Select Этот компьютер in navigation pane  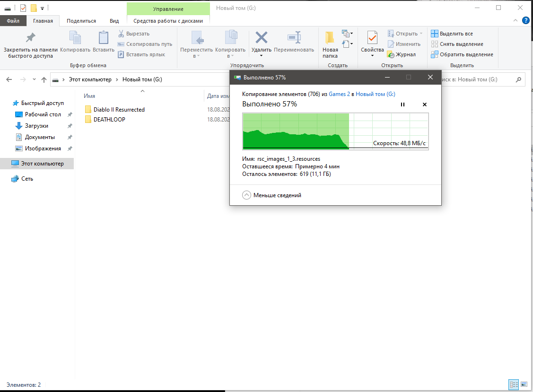[x=37, y=164]
